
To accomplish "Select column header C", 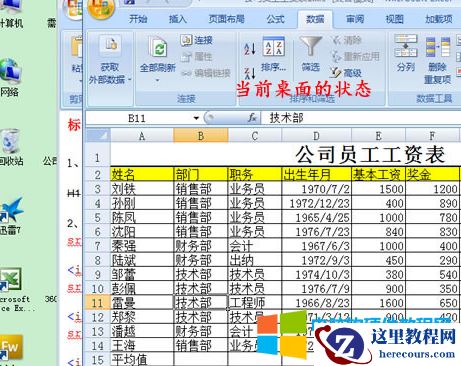I will click(x=255, y=136).
